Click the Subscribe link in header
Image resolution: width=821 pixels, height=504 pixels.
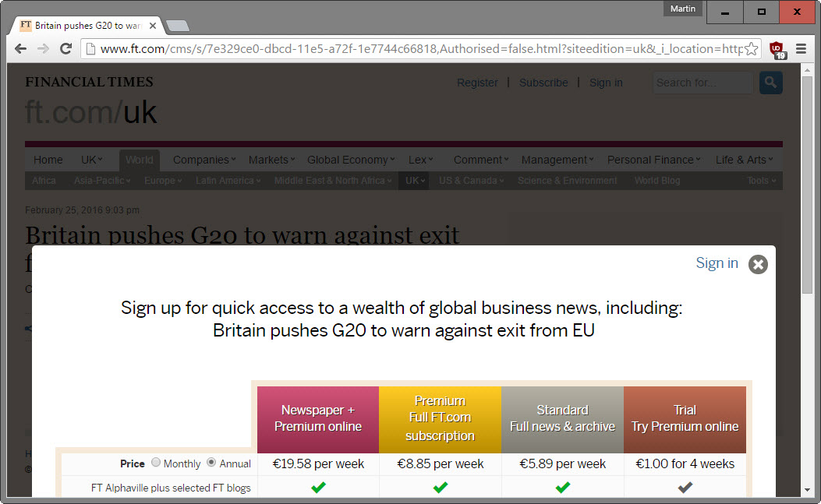point(543,83)
